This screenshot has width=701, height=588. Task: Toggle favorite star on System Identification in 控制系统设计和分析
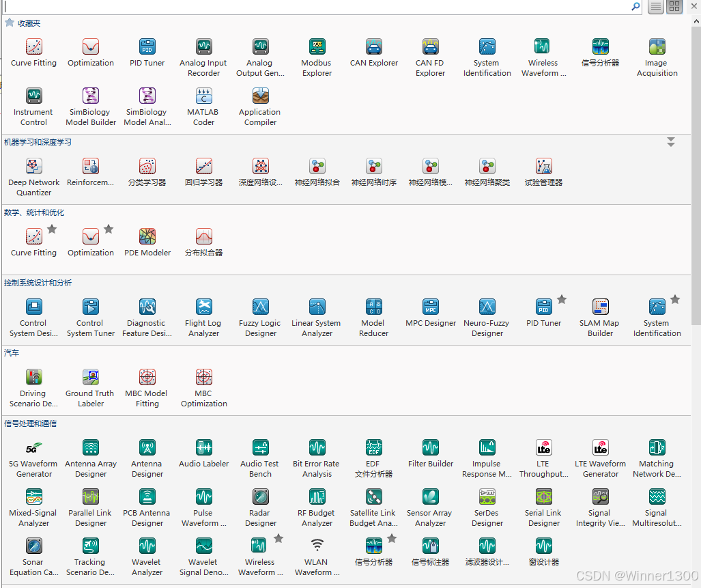675,299
